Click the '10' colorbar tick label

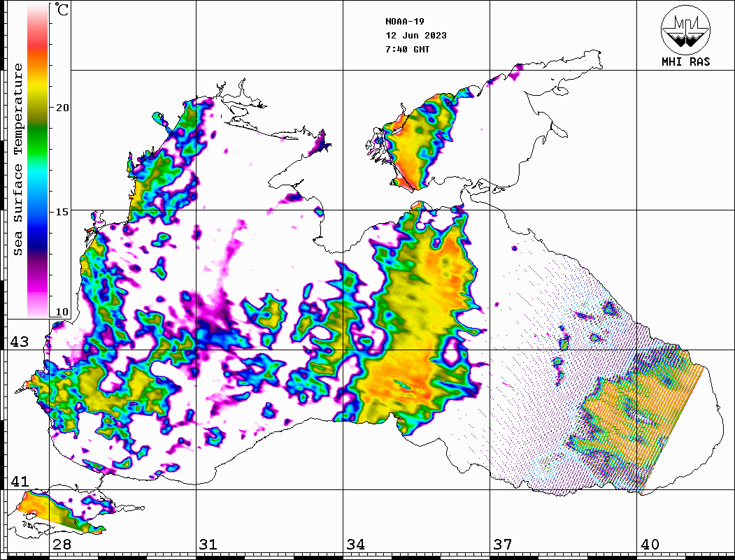pos(62,312)
